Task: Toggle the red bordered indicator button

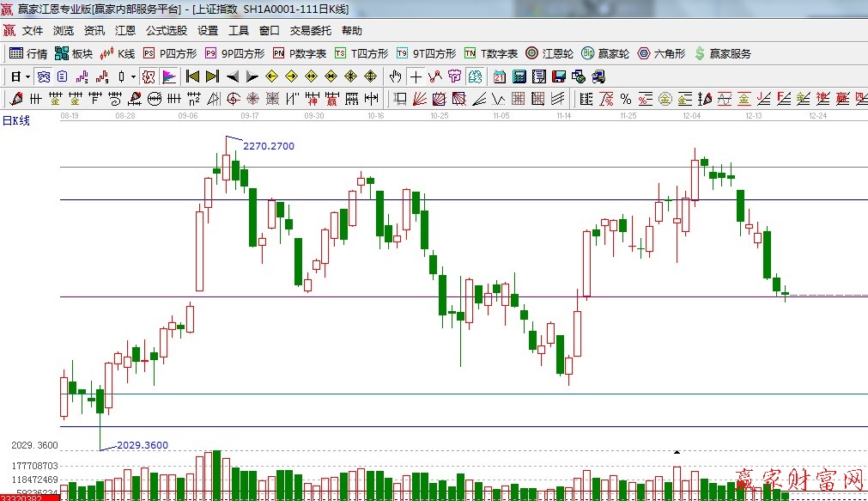Action: [x=149, y=76]
